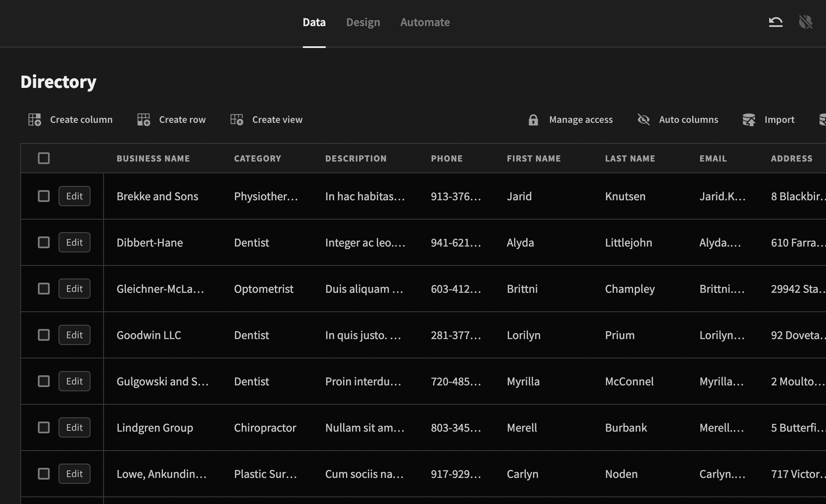Click the Optometrist category cell
The width and height of the screenshot is (826, 504).
pyautogui.click(x=264, y=289)
